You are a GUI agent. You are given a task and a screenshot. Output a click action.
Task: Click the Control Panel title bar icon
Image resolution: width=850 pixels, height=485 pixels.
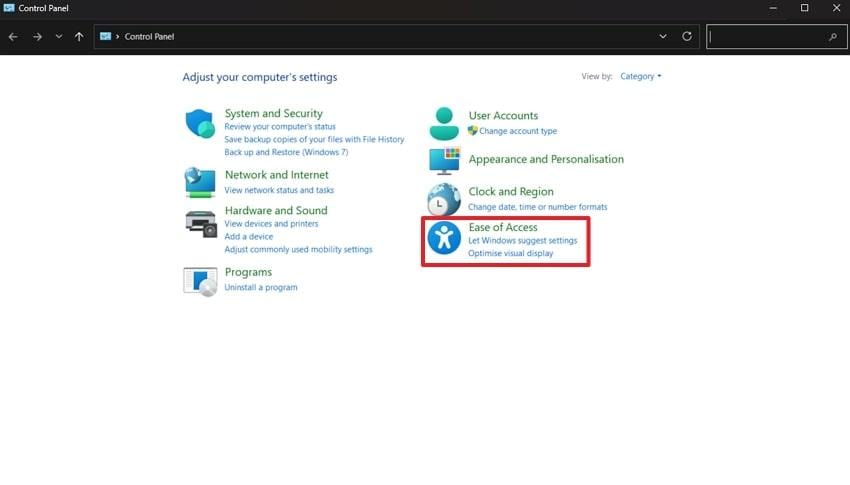click(x=9, y=8)
